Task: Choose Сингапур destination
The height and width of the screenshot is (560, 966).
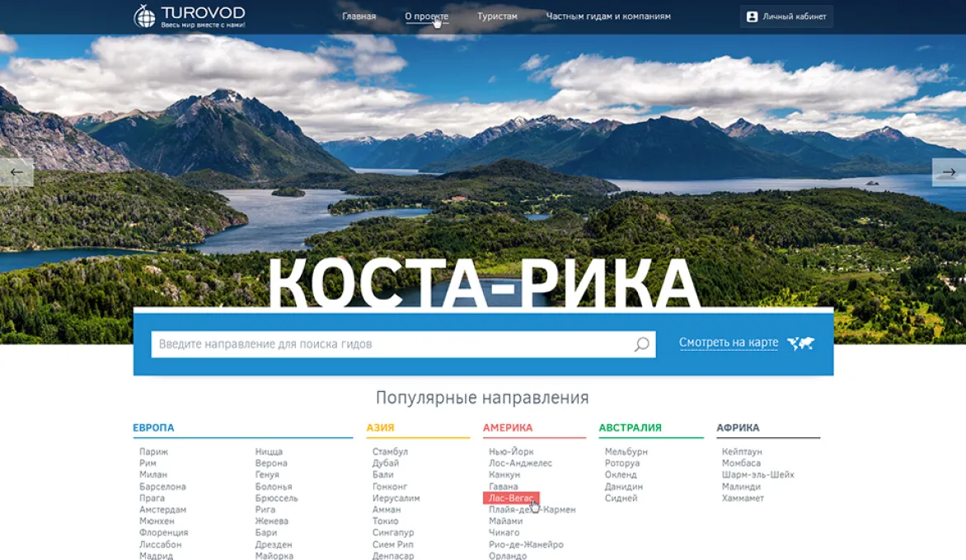Action: pyautogui.click(x=393, y=532)
